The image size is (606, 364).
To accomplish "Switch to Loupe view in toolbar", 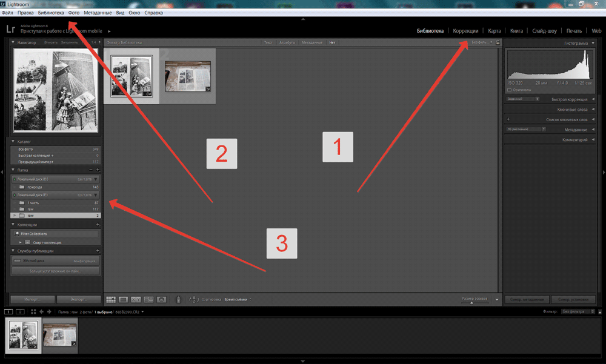I will [x=123, y=299].
